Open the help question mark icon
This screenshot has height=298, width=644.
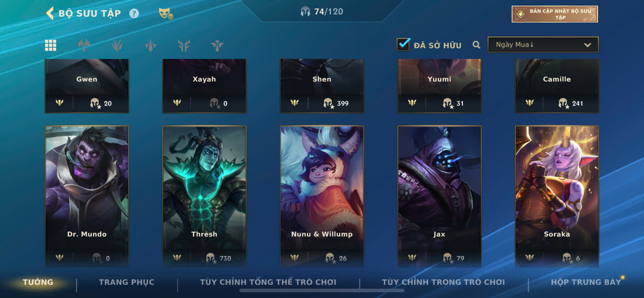(x=134, y=13)
